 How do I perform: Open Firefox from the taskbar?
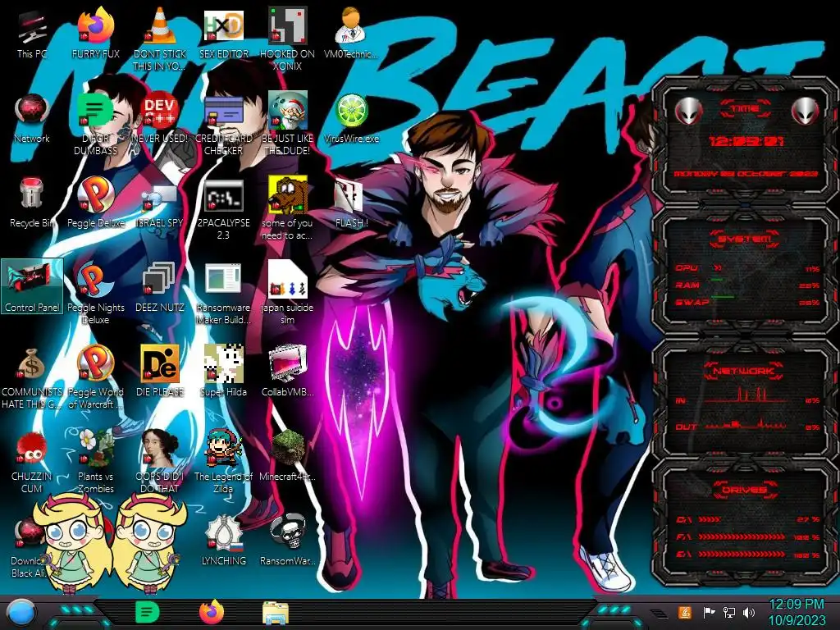click(211, 612)
